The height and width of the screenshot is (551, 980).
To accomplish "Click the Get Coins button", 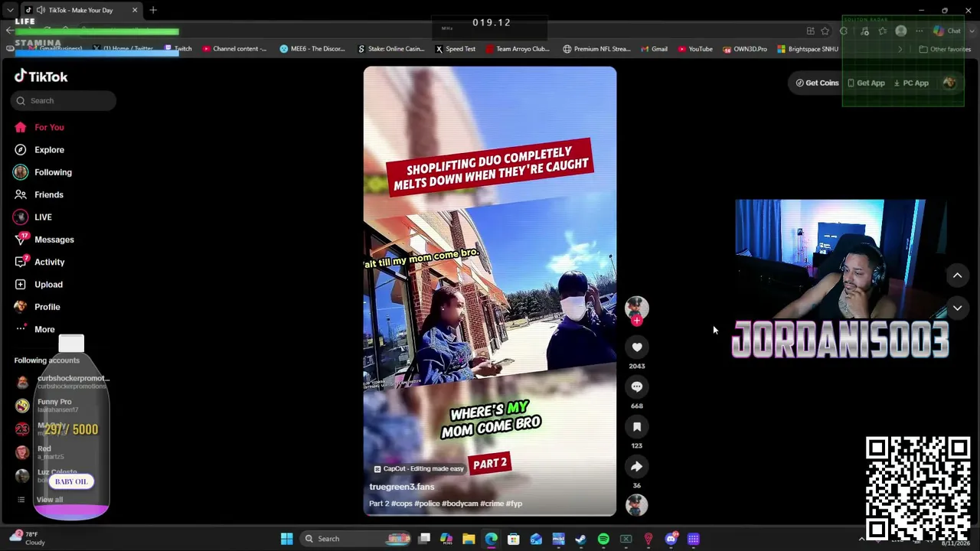I will [x=818, y=83].
